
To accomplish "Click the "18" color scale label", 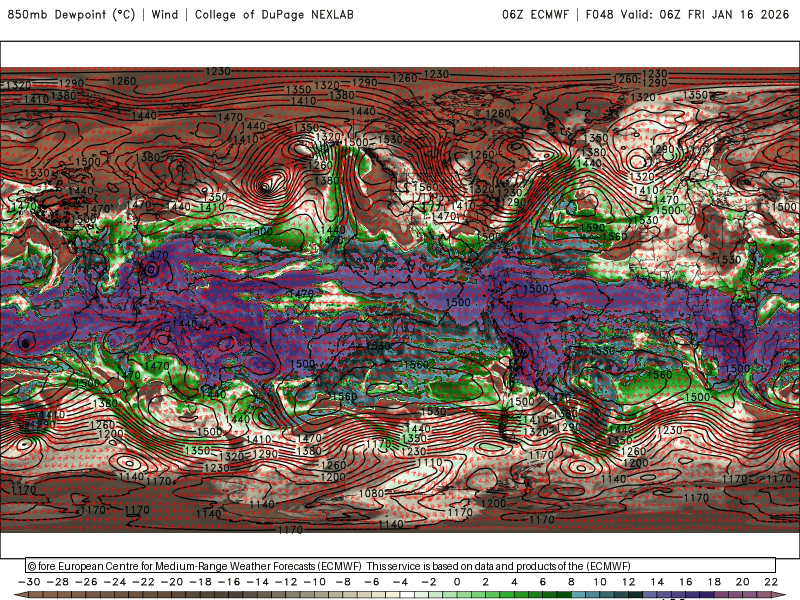I will 714,582.
